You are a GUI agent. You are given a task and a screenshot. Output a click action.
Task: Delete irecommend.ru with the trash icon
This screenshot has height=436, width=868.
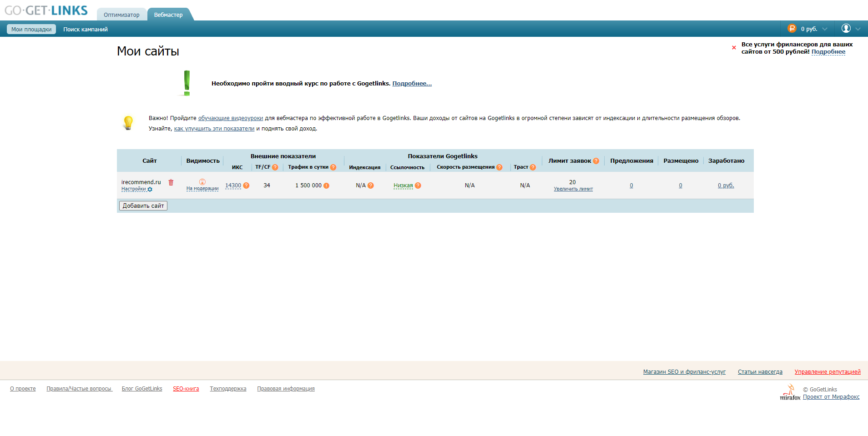pyautogui.click(x=171, y=182)
